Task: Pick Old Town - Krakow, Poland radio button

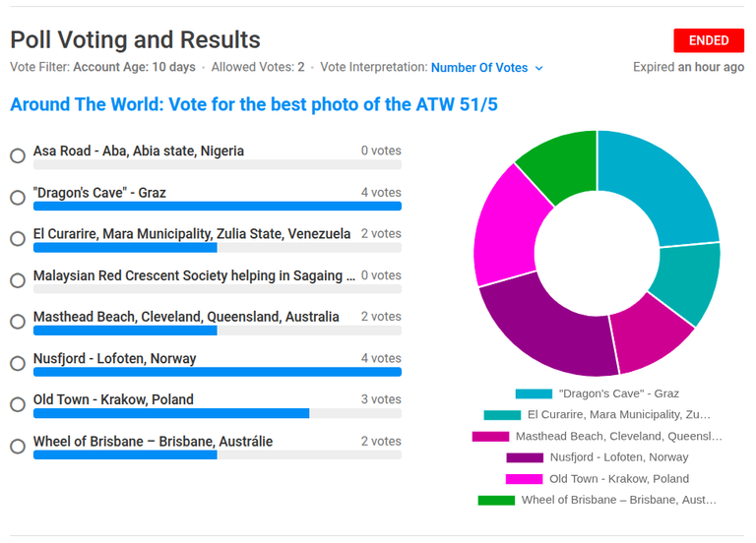Action: click(x=18, y=404)
